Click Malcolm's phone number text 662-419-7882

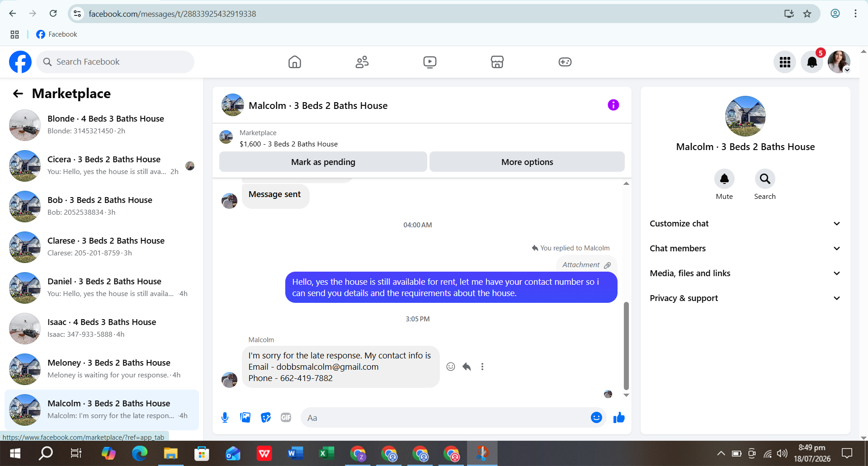point(307,378)
